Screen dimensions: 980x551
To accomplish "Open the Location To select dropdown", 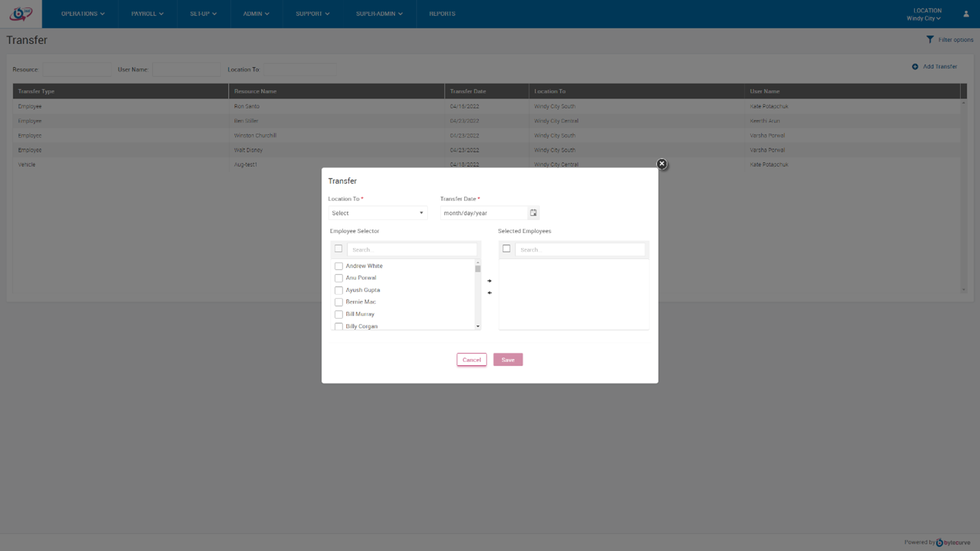I will point(378,213).
